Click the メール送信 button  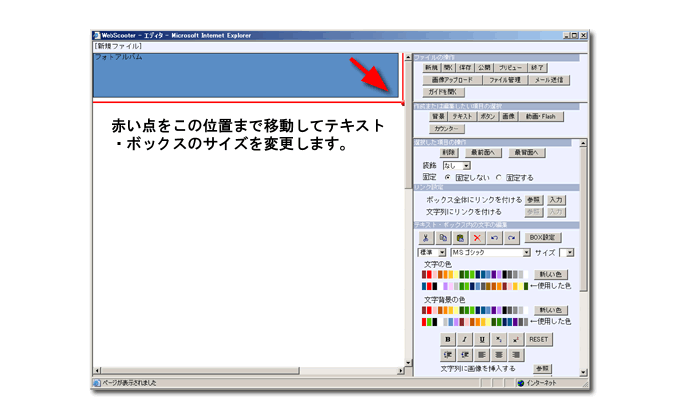pyautogui.click(x=549, y=80)
